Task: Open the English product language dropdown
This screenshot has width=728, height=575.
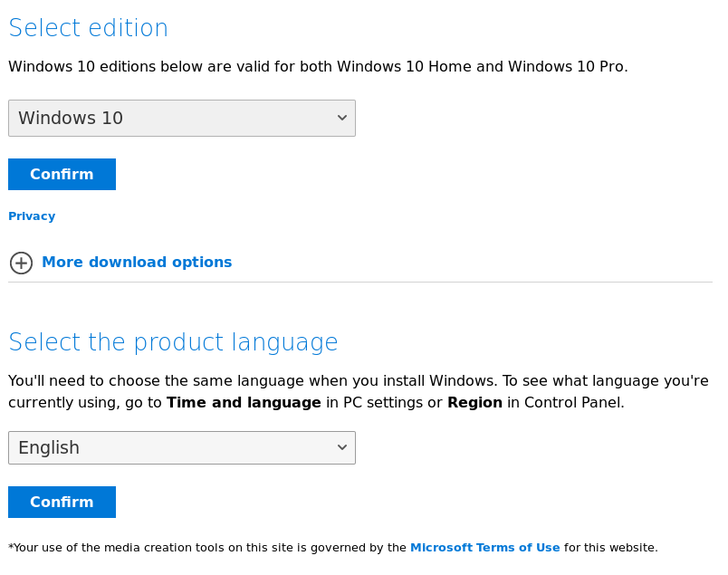Action: (181, 448)
